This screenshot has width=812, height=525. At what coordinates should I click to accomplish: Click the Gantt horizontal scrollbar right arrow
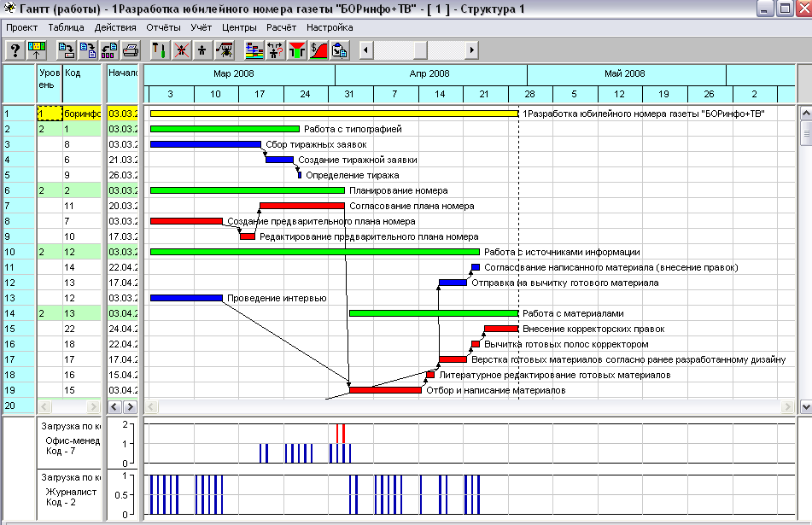(787, 407)
